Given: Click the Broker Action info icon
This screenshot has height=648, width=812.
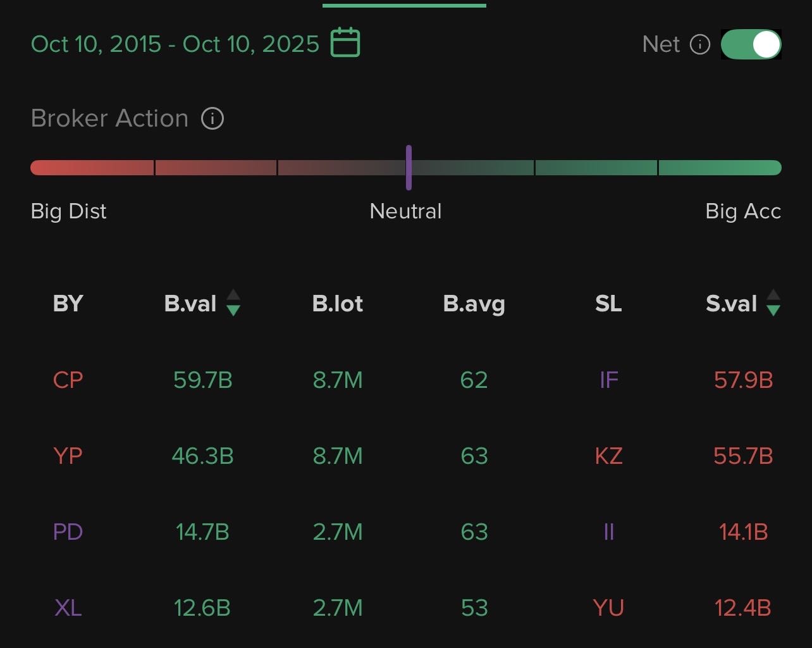Looking at the screenshot, I should (x=212, y=118).
